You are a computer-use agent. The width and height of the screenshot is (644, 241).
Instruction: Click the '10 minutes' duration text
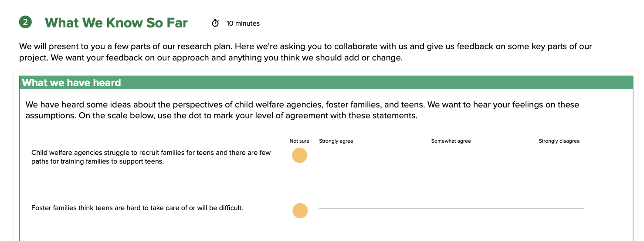tap(243, 23)
